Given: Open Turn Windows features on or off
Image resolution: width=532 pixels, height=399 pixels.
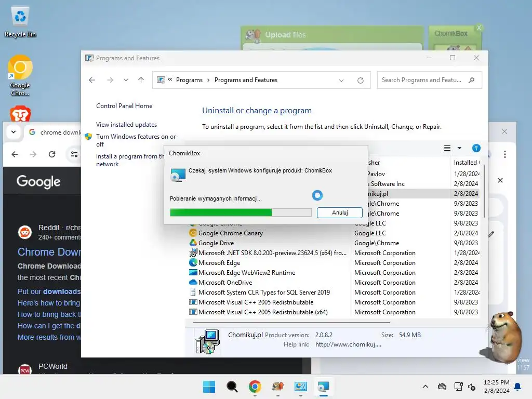Looking at the screenshot, I should click(x=136, y=140).
